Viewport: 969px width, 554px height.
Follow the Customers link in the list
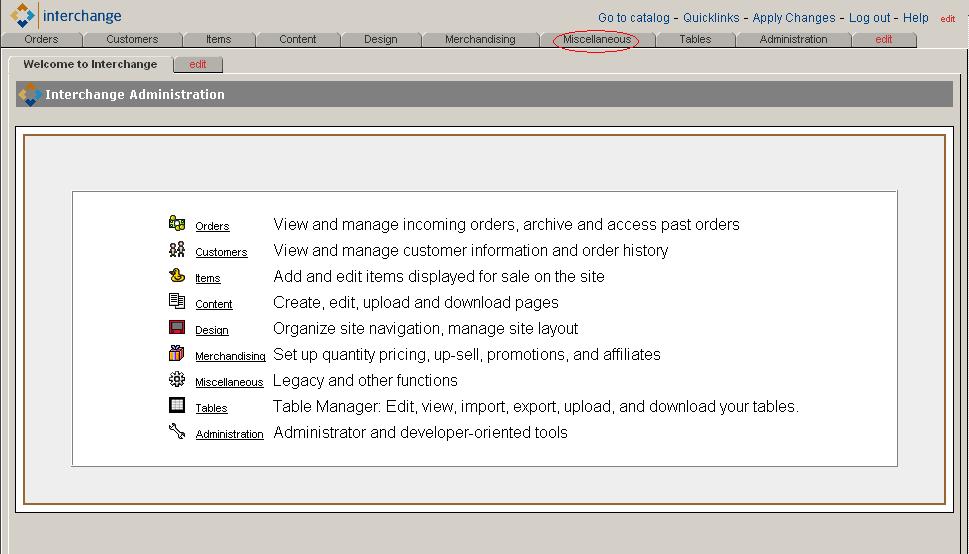tap(221, 252)
